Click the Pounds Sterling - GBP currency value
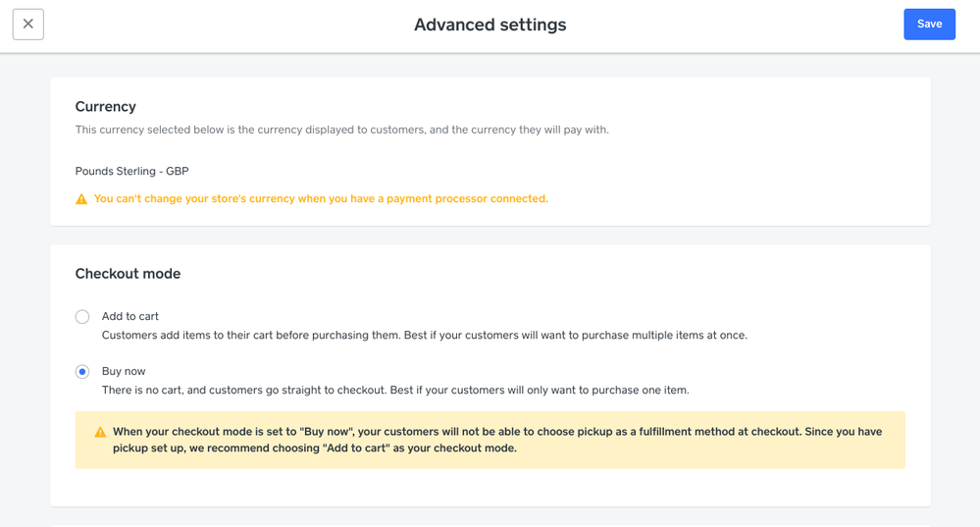This screenshot has width=980, height=527. [131, 171]
